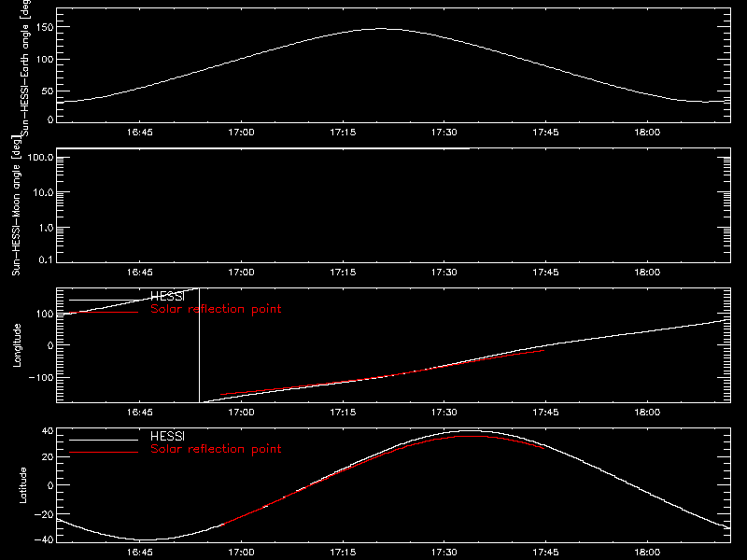Click the 100 tick on the Earth angle plot

point(45,60)
